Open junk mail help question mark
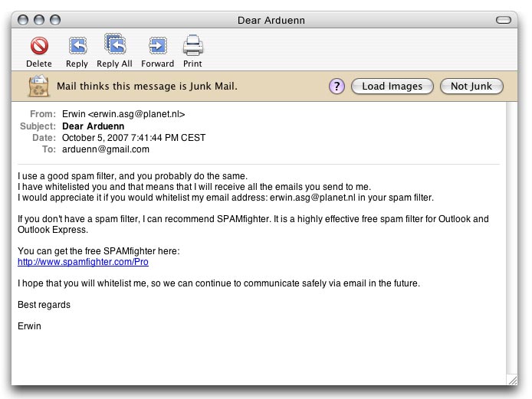Screen dimensions: 532x399 pyautogui.click(x=337, y=86)
